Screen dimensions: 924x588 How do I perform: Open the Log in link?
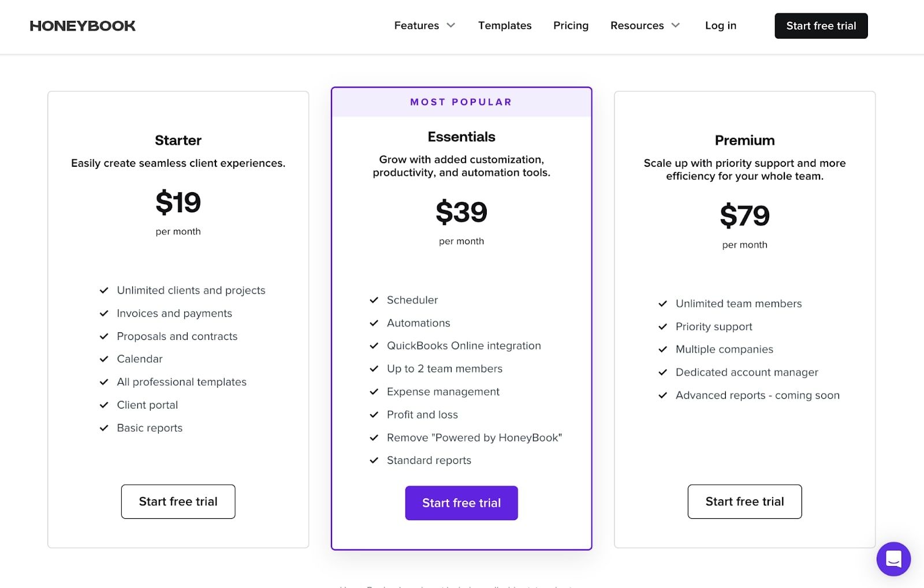[720, 25]
